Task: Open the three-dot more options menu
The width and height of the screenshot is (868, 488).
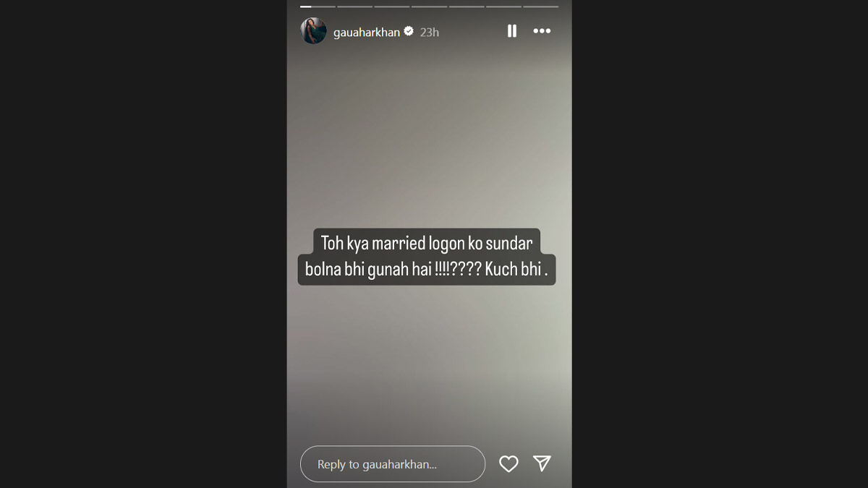Action: point(542,31)
